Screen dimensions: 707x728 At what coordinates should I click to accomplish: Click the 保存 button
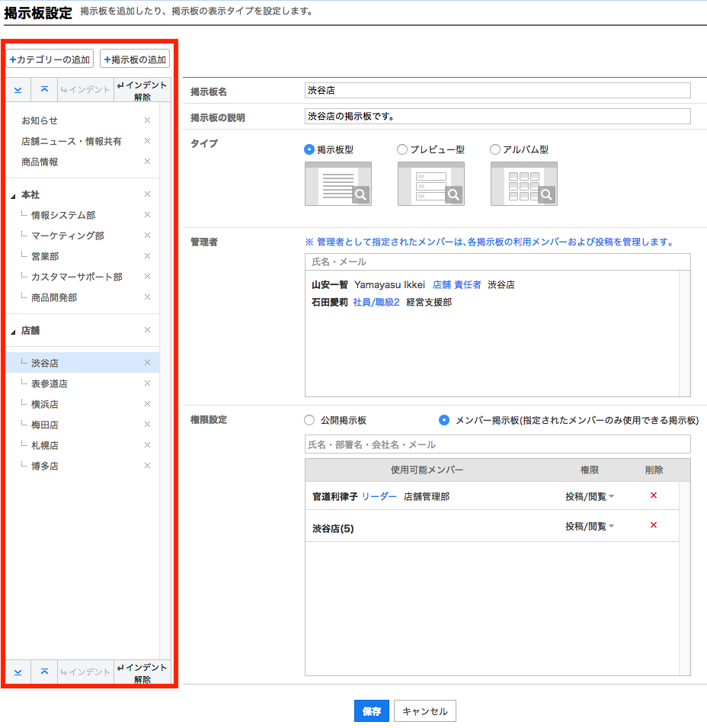[372, 711]
